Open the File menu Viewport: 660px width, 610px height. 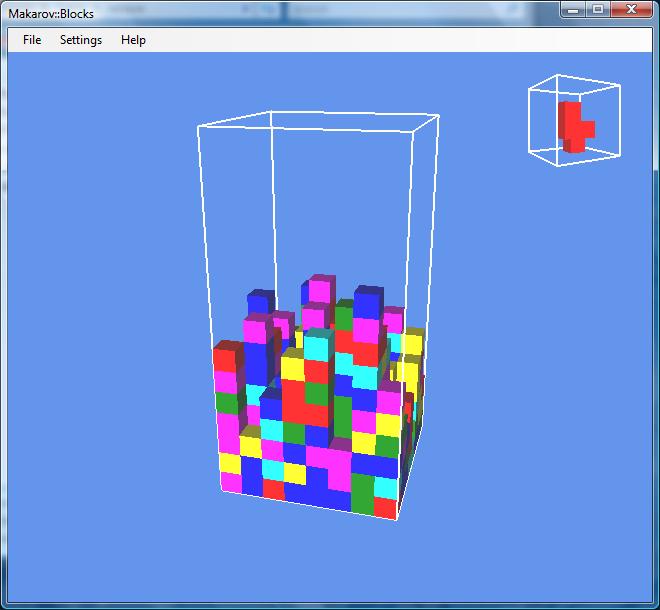32,40
